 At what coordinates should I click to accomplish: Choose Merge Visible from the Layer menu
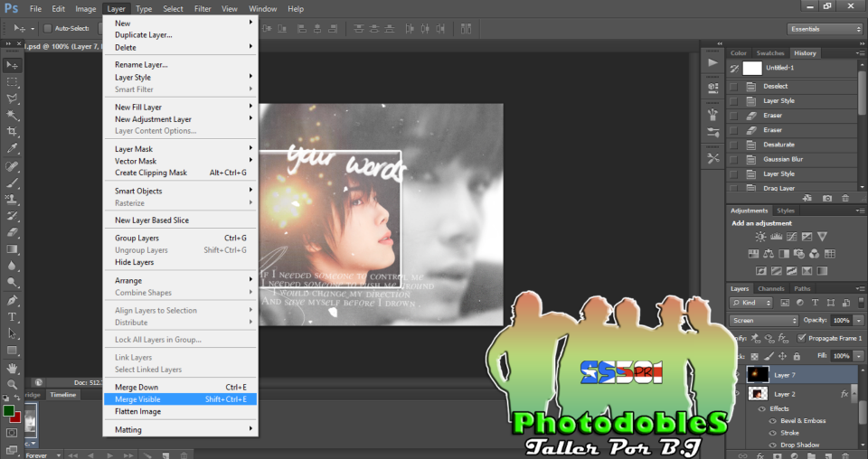pos(181,399)
